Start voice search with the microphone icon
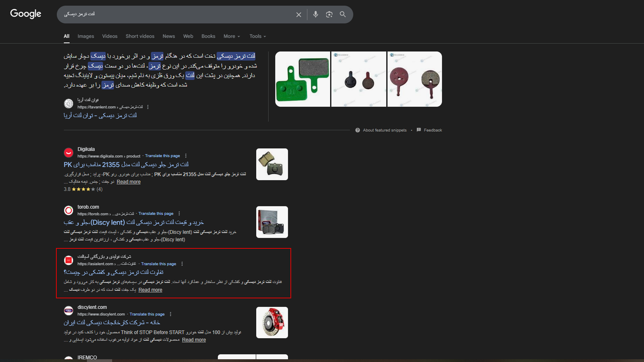 (316, 14)
